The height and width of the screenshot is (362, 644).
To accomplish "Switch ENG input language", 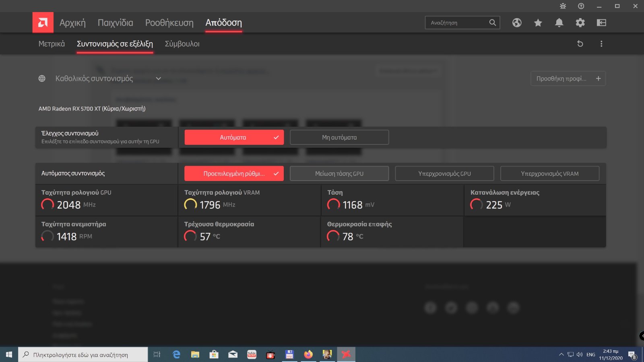I will click(x=591, y=354).
